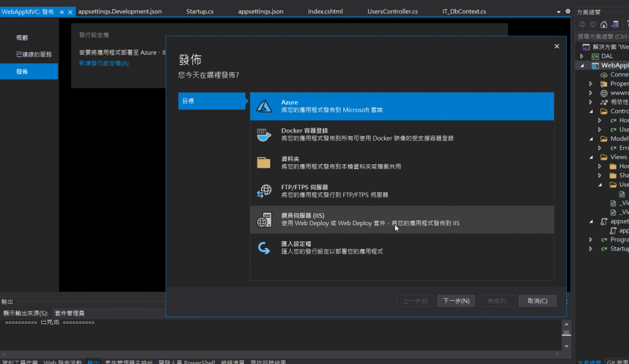This screenshot has width=629, height=364.
Task: Expand the Program file node
Action: 590,240
